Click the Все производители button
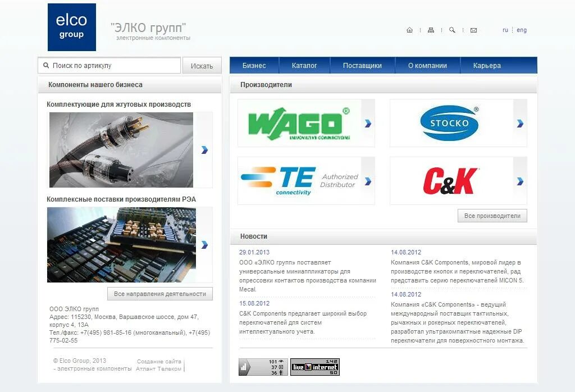 click(x=492, y=216)
